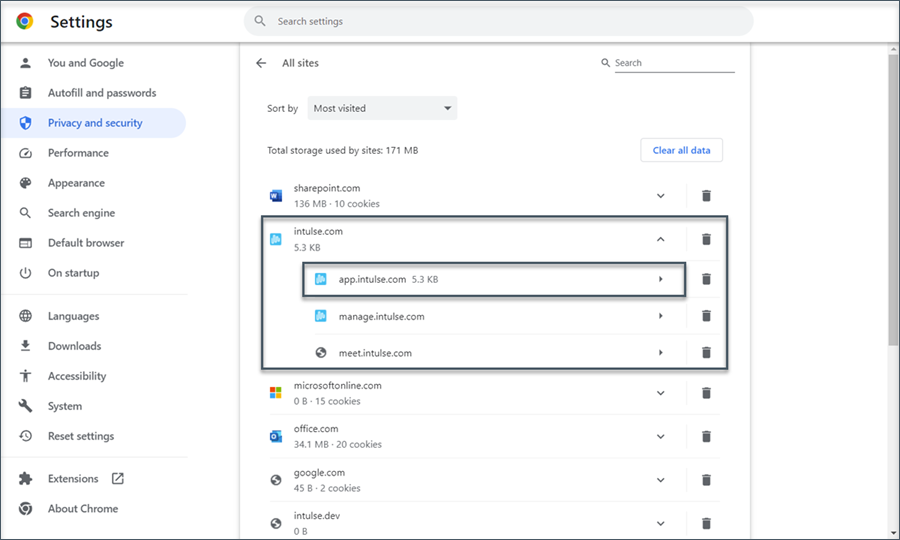The height and width of the screenshot is (540, 900).
Task: Click the google.com globe favicon
Action: tap(276, 480)
